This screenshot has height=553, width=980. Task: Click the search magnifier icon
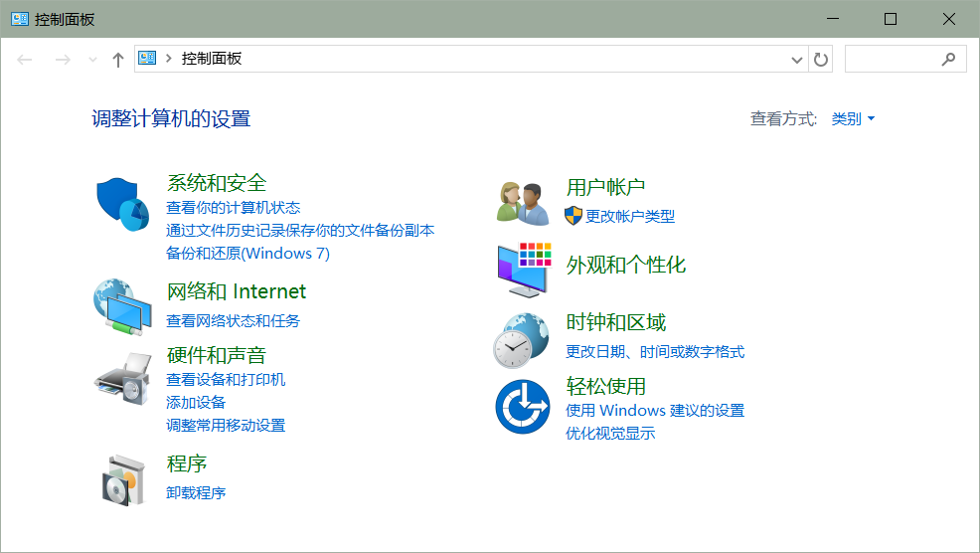[x=948, y=59]
